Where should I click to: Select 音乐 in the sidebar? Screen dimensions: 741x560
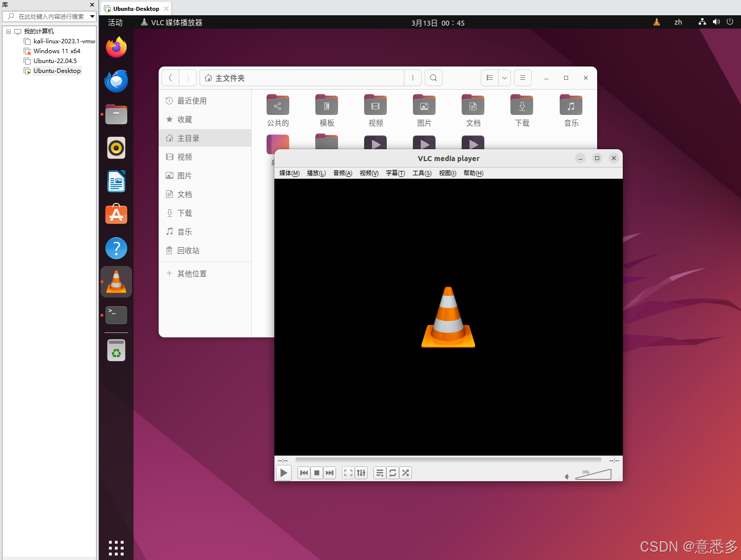(205, 232)
